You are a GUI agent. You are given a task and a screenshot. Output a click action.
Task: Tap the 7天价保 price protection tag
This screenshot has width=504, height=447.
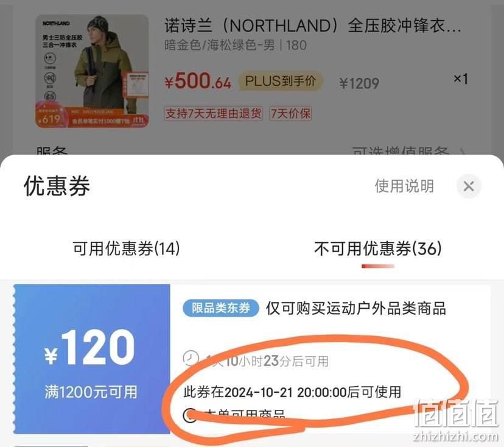tap(290, 113)
